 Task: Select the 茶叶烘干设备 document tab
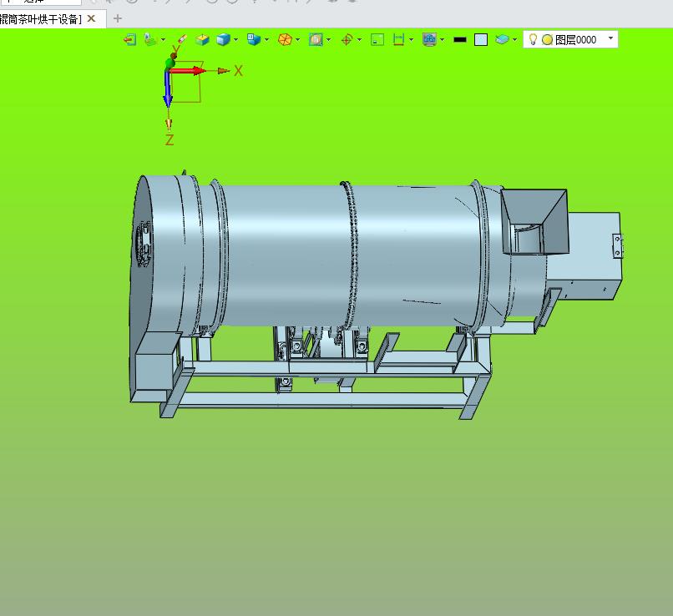point(41,19)
